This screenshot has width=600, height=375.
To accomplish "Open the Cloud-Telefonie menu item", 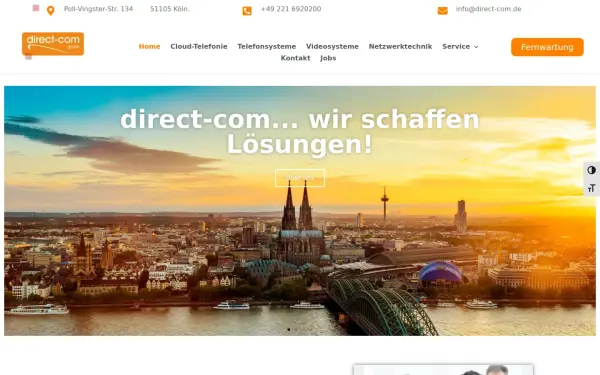I will click(x=199, y=46).
